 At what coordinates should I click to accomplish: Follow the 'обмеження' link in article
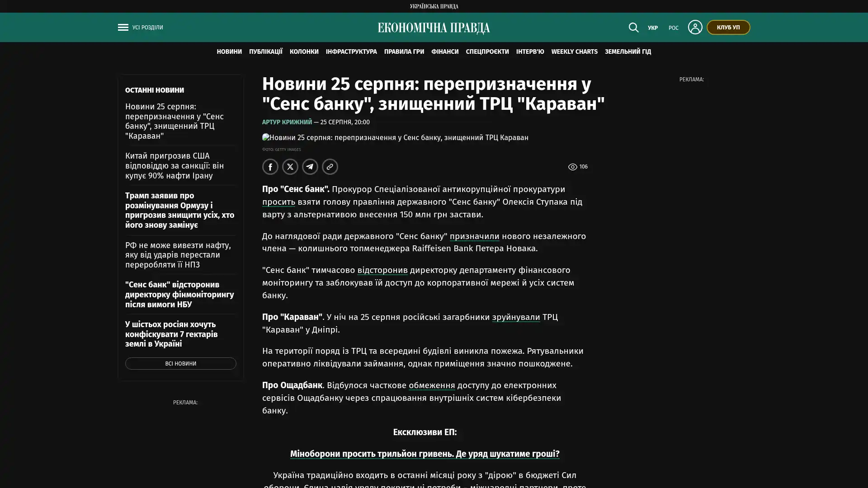point(432,385)
